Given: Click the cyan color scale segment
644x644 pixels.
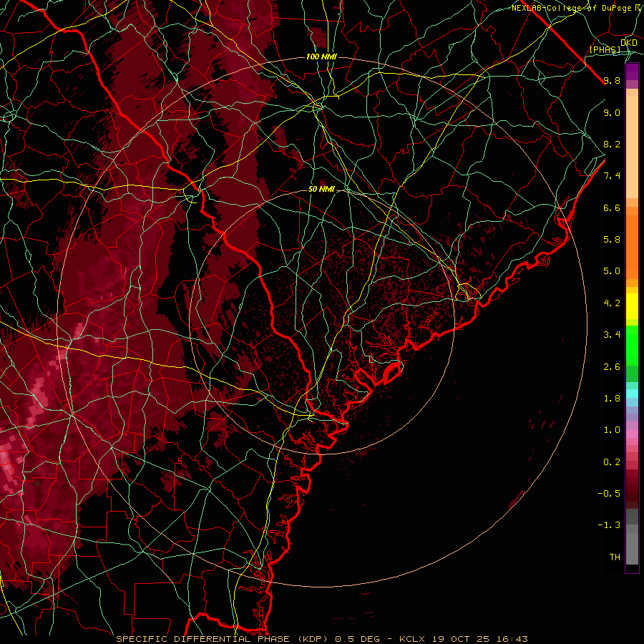Looking at the screenshot, I should (632, 393).
